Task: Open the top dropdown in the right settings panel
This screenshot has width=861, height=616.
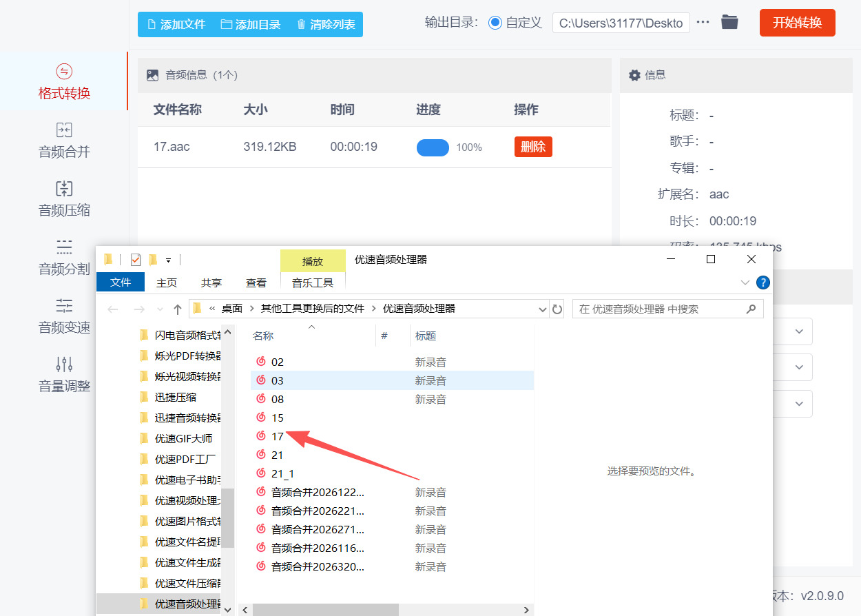Action: tap(799, 331)
